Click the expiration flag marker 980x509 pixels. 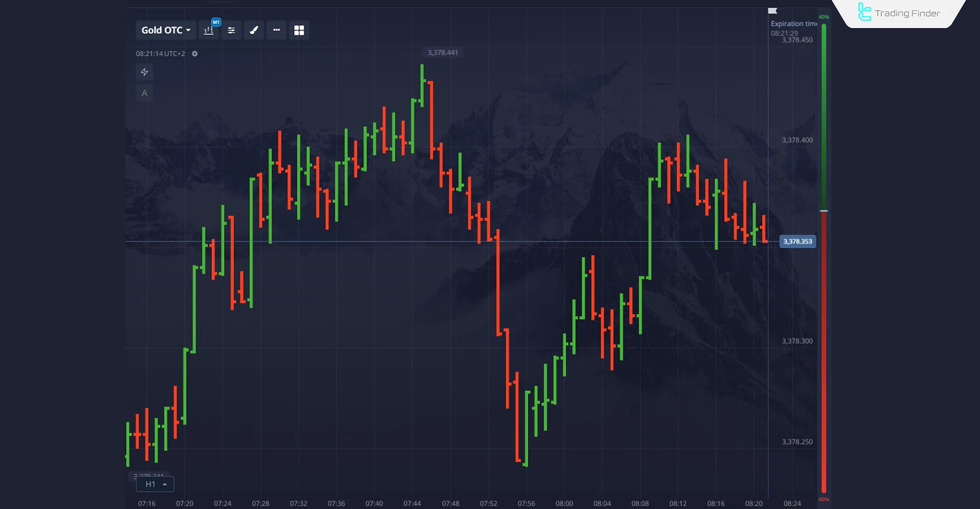click(773, 11)
